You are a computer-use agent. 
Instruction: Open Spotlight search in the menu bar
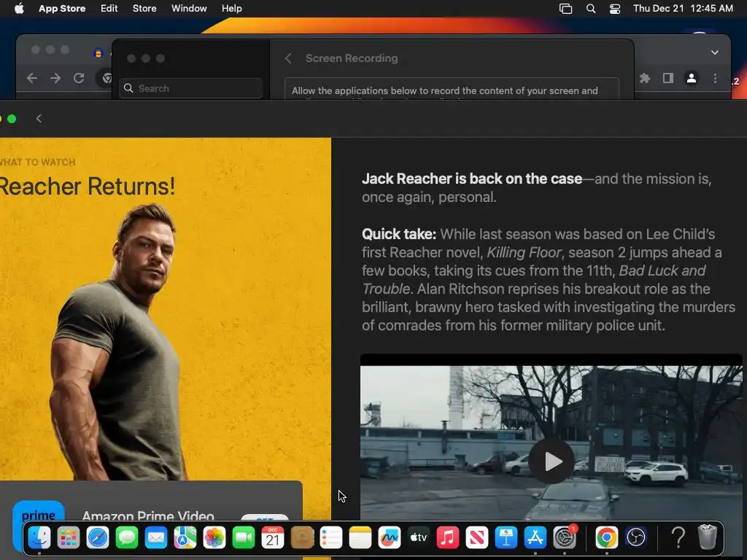tap(591, 9)
